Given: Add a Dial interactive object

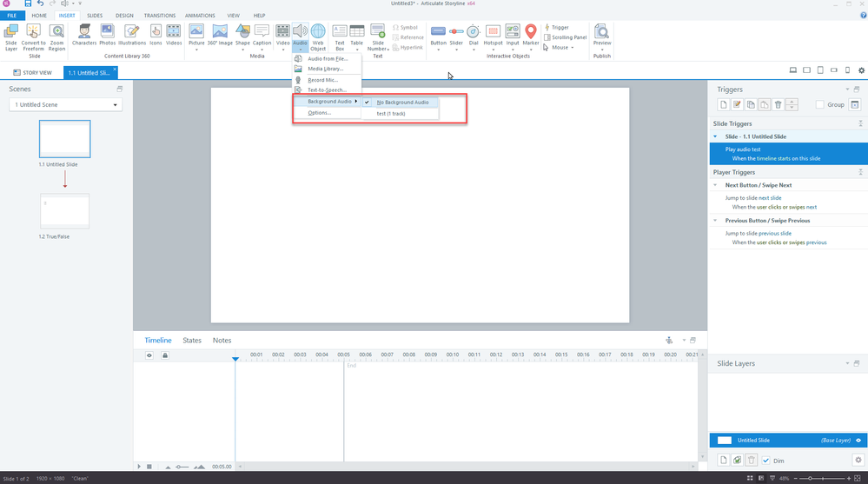Looking at the screenshot, I should tap(474, 35).
